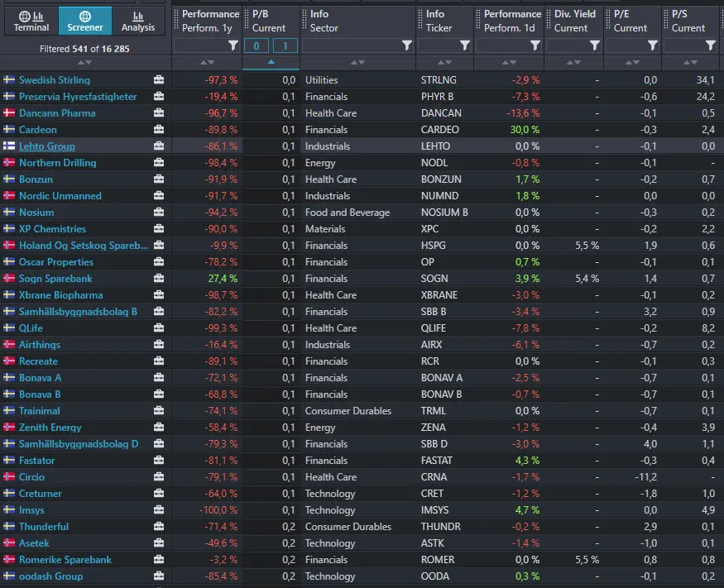Open Dancann Pharma company link
Viewport: 724px width, 588px height.
(x=57, y=113)
